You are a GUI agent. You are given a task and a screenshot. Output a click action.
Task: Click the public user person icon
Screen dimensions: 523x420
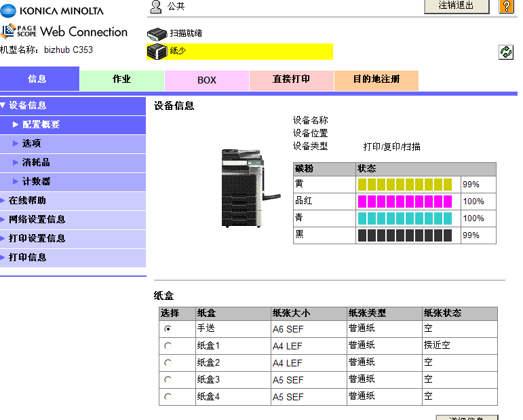click(156, 7)
